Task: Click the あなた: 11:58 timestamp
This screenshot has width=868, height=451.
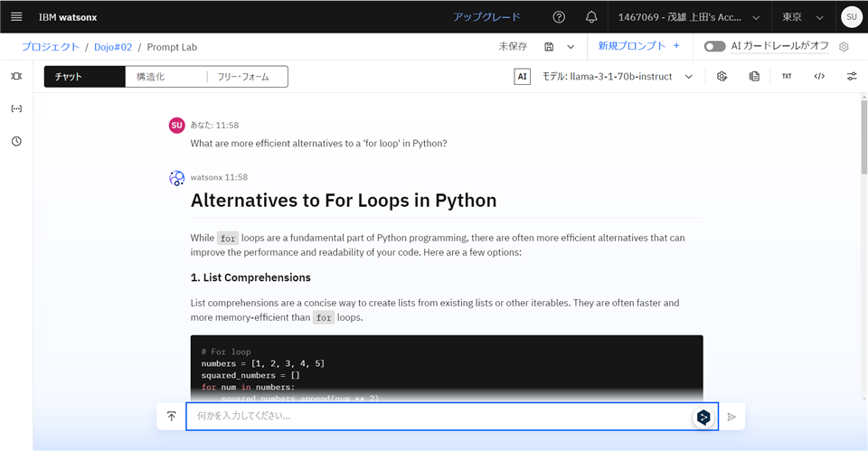Action: click(214, 125)
